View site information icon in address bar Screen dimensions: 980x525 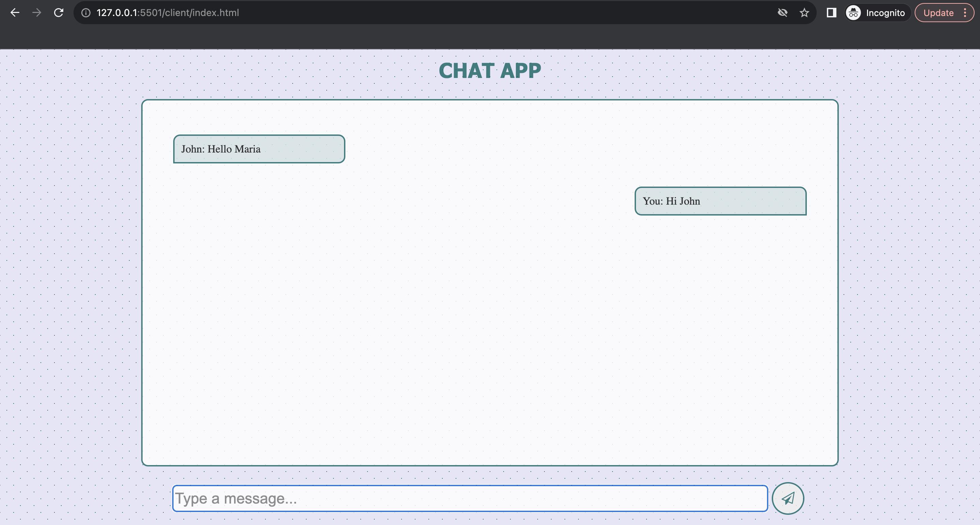[x=86, y=13]
